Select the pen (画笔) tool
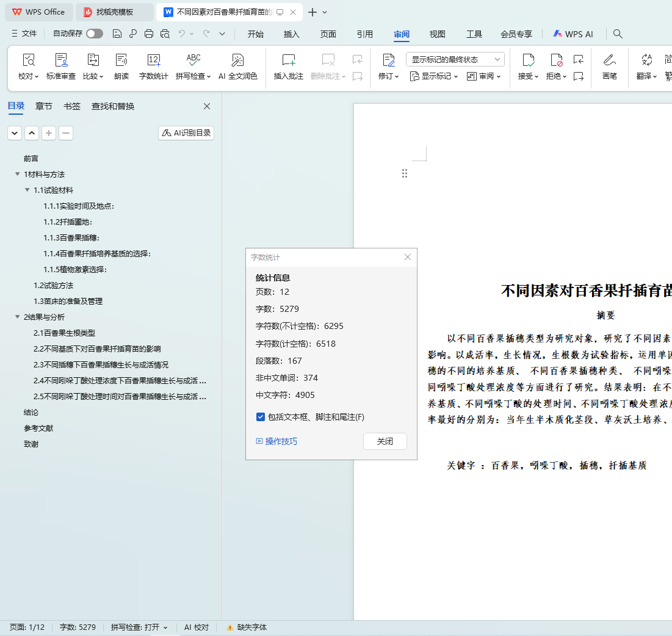This screenshot has width=672, height=636. tap(609, 60)
